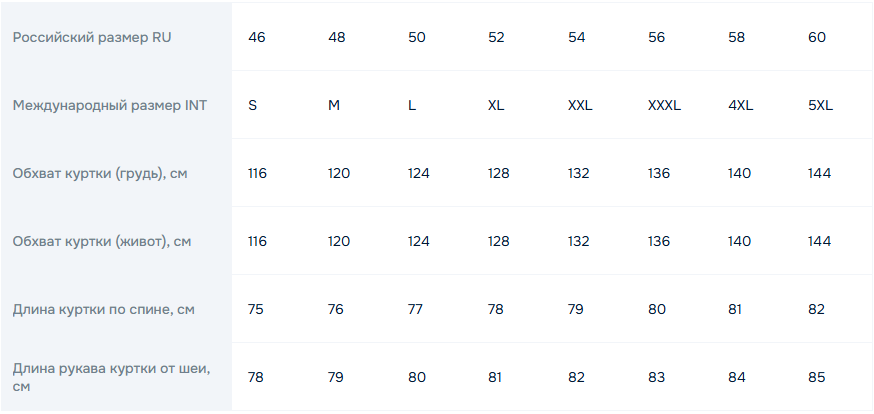Click the "Длина куртки по спине, см" label
The height and width of the screenshot is (414, 874).
103,309
